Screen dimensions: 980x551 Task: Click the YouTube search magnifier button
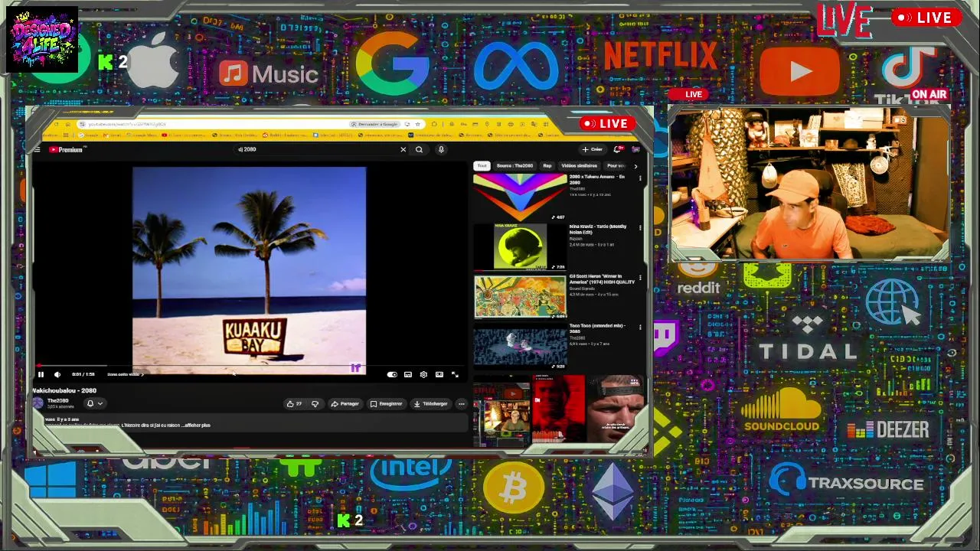419,149
